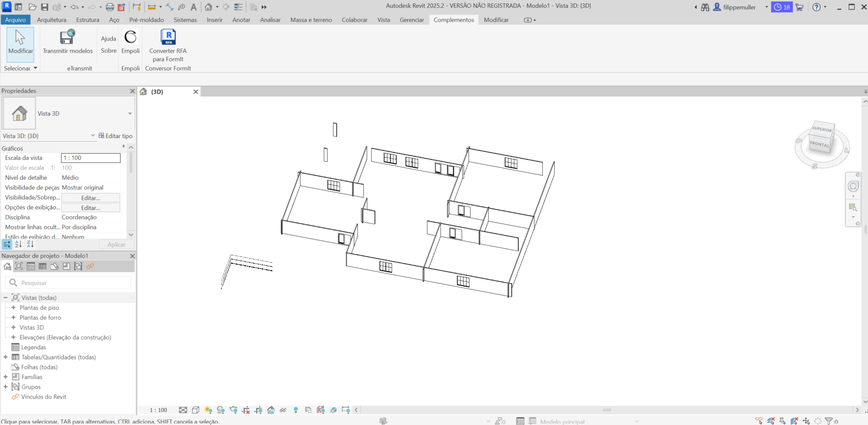Click the Escala da vista value field
The width and height of the screenshot is (868, 425).
(90, 158)
